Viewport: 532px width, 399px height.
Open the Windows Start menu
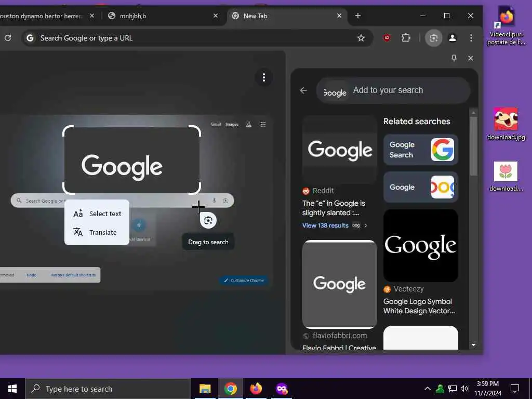pyautogui.click(x=12, y=389)
